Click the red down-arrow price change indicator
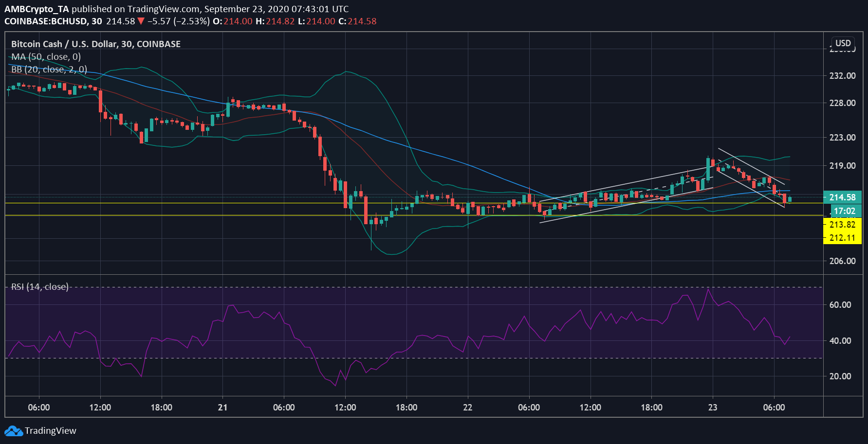 141,21
